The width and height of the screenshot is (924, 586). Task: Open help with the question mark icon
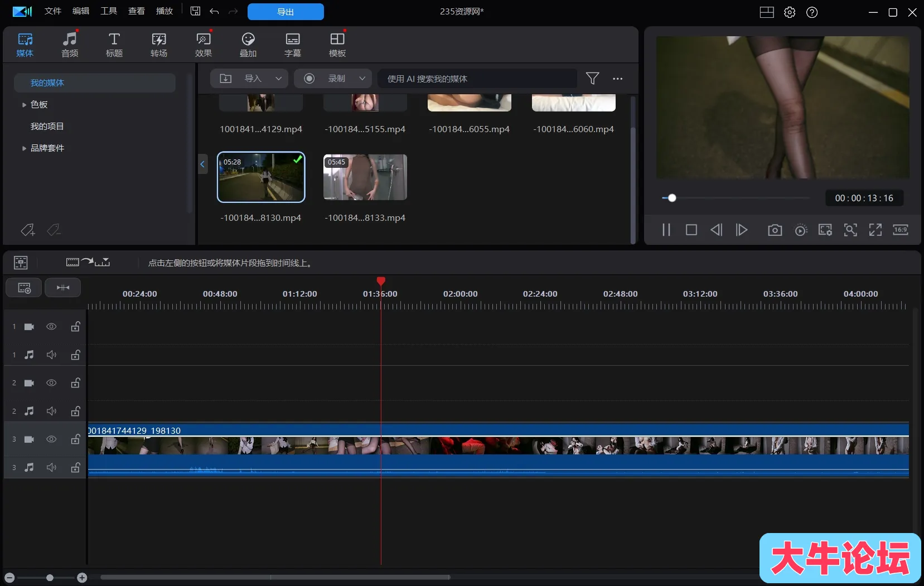click(812, 12)
